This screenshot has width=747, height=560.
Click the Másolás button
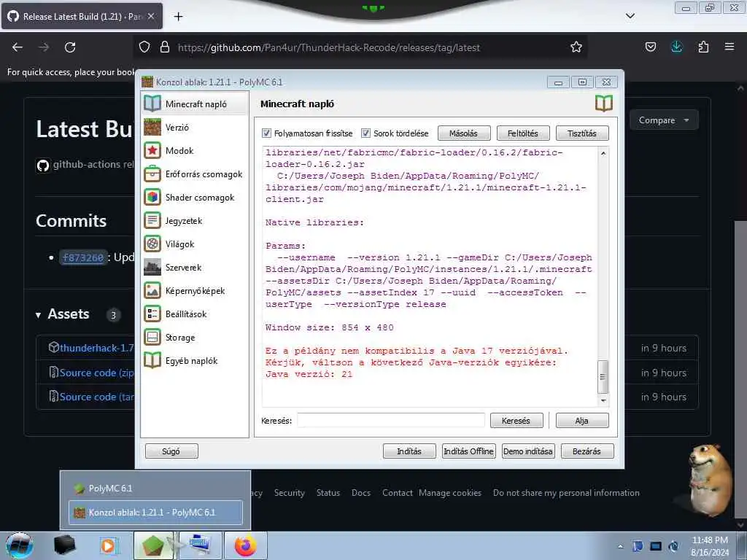pyautogui.click(x=463, y=133)
